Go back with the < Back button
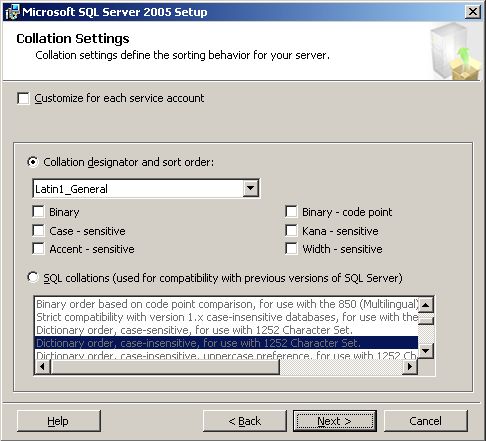This screenshot has width=486, height=441. (245, 421)
